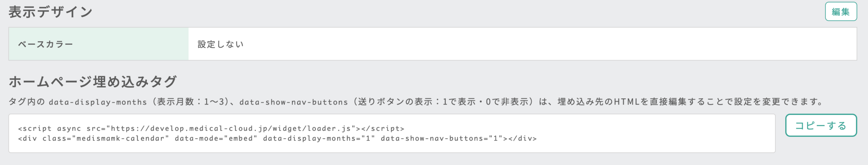The height and width of the screenshot is (165, 868).
Task: Click the closing </div> tag in code
Action: [522, 139]
